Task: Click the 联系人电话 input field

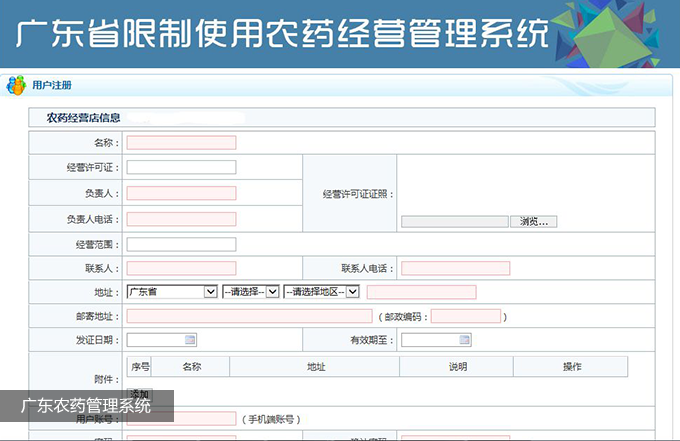Action: point(455,268)
